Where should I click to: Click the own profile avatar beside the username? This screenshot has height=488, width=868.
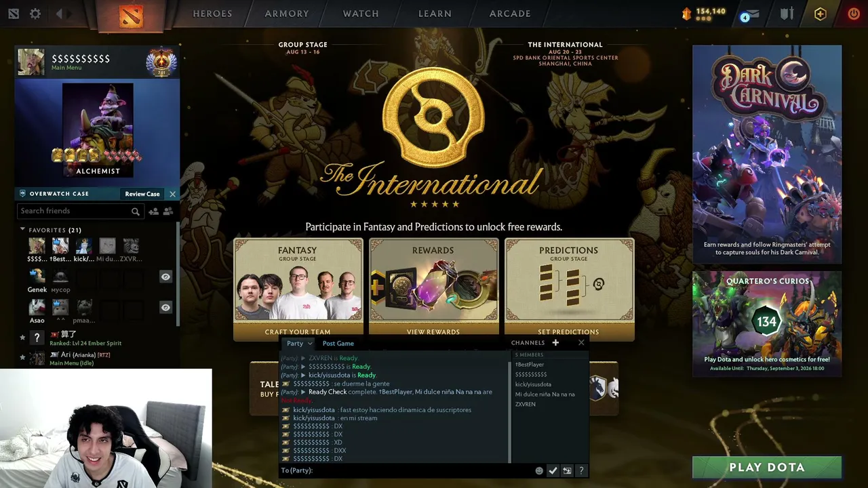pos(31,62)
